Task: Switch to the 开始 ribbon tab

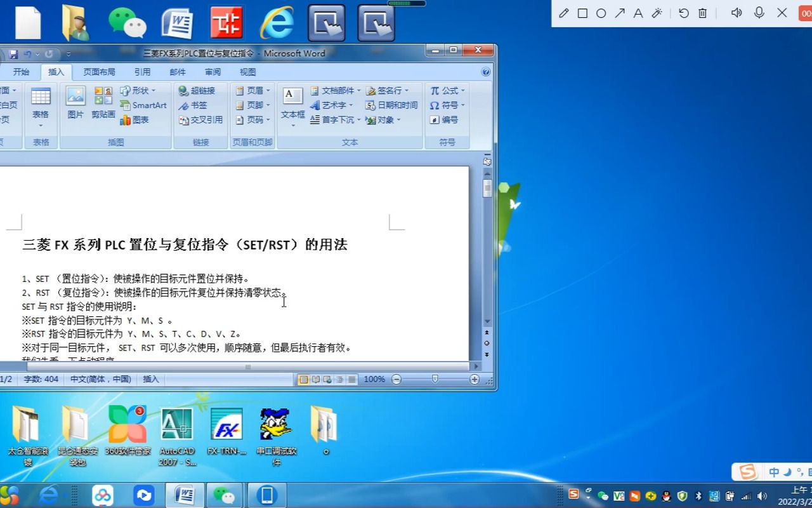Action: point(22,72)
